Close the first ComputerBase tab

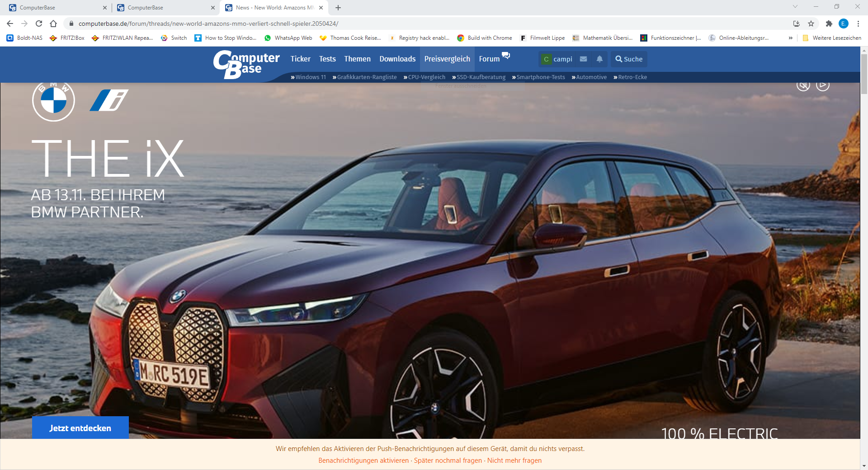pyautogui.click(x=105, y=8)
